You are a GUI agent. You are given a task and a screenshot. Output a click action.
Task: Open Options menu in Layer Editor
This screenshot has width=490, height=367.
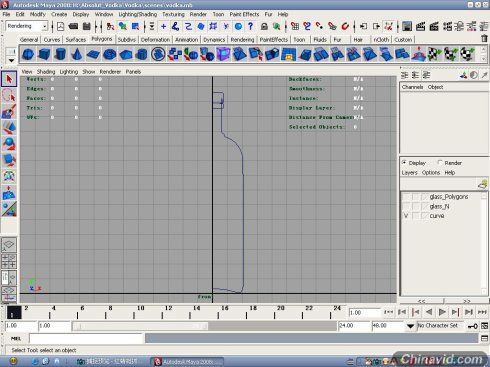click(431, 173)
